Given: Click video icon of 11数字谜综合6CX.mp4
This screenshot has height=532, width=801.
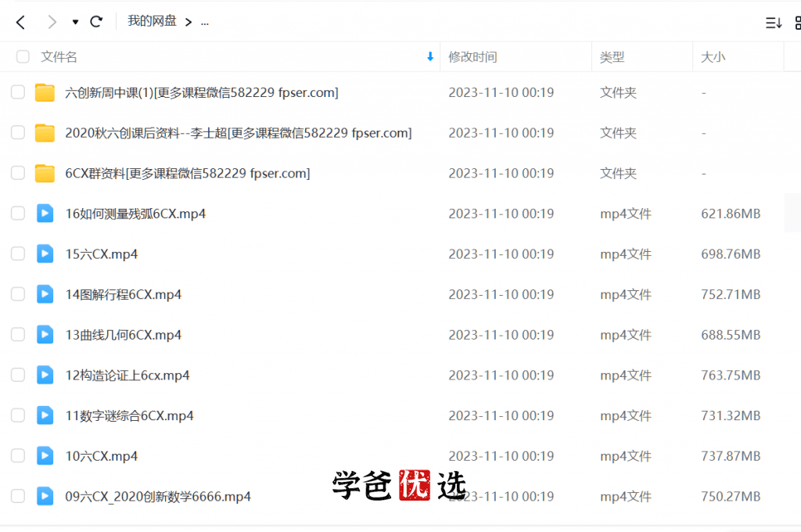Looking at the screenshot, I should pos(45,415).
